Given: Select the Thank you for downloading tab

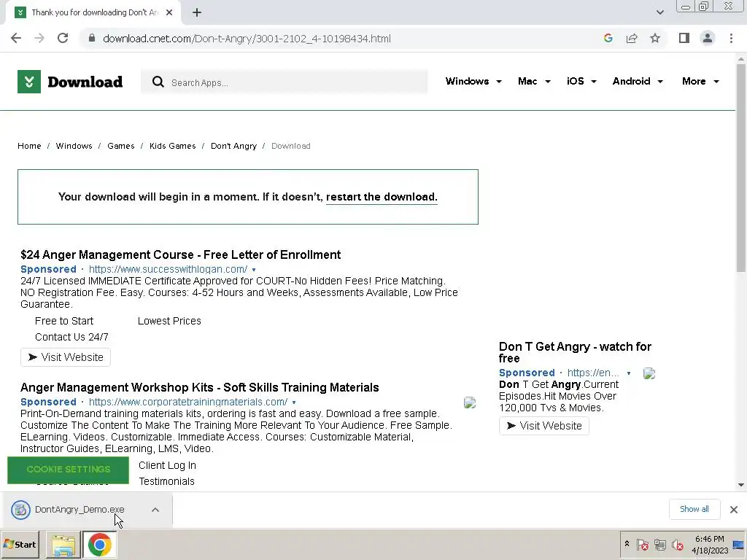Looking at the screenshot, I should 93,12.
